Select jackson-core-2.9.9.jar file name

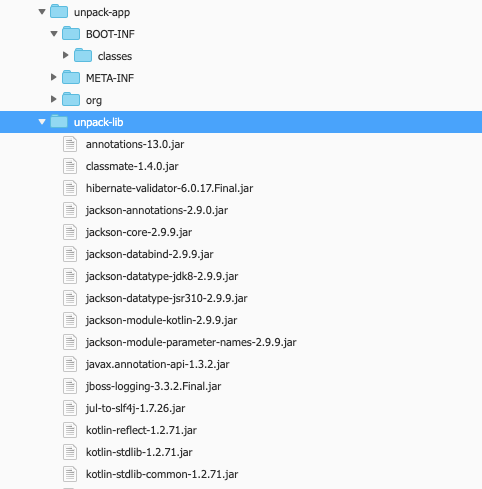point(139,232)
